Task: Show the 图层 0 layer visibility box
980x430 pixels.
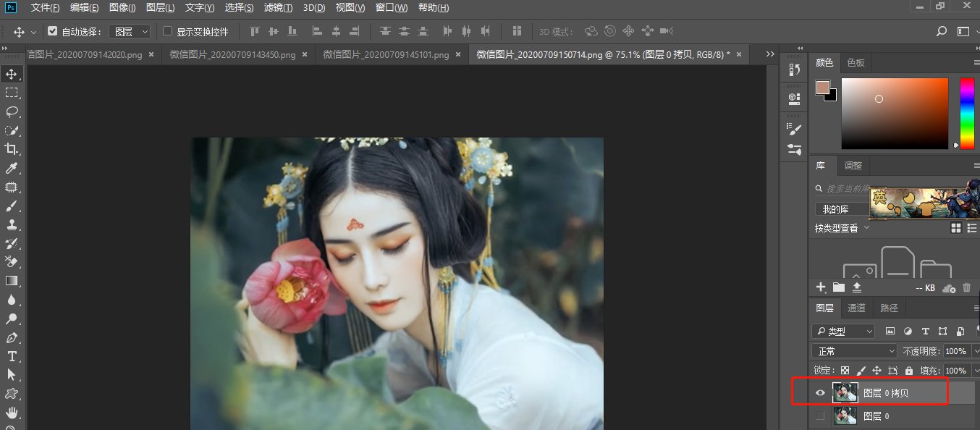Action: click(820, 416)
